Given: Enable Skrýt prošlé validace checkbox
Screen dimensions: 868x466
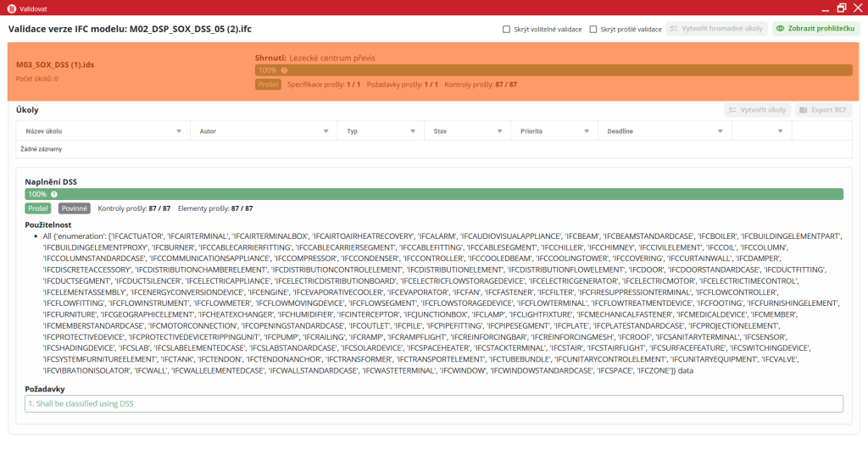Looking at the screenshot, I should 593,29.
